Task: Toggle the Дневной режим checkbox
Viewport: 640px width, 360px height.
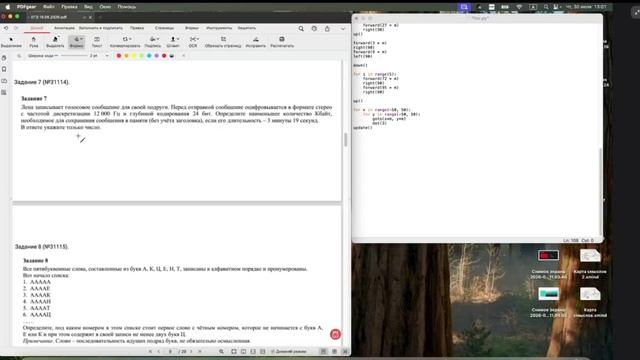Action: click(x=273, y=351)
